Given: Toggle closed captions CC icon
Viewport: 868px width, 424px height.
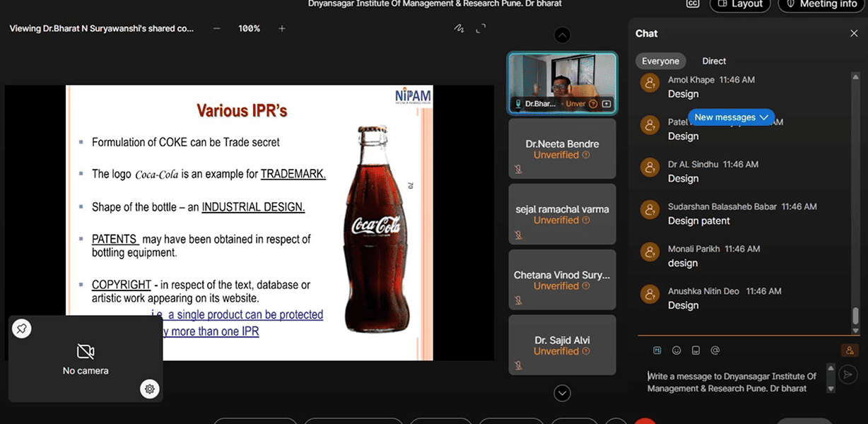Looking at the screenshot, I should click(x=693, y=4).
